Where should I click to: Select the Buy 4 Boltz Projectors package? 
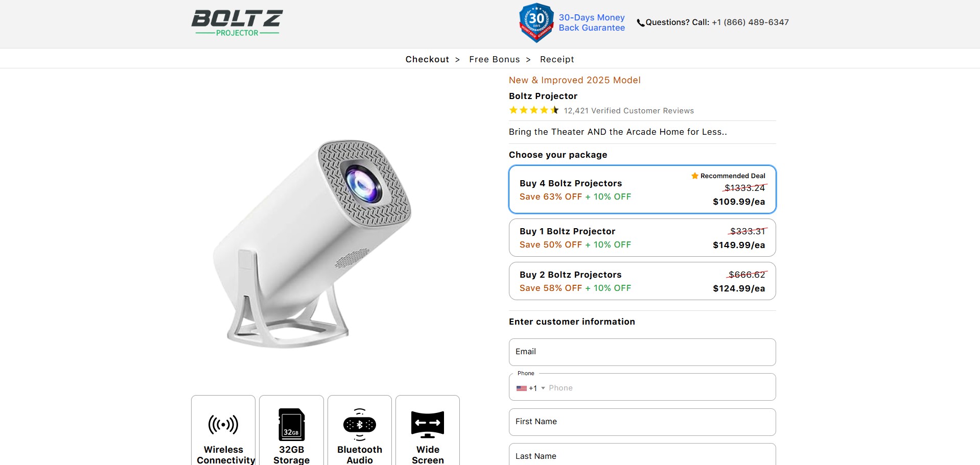pyautogui.click(x=642, y=189)
